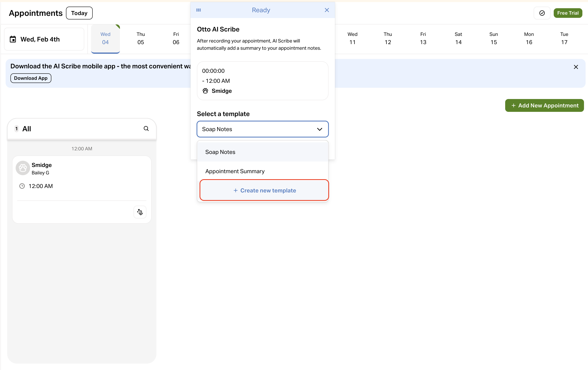
Task: Switch to Thu 05 date tab
Action: (x=141, y=38)
